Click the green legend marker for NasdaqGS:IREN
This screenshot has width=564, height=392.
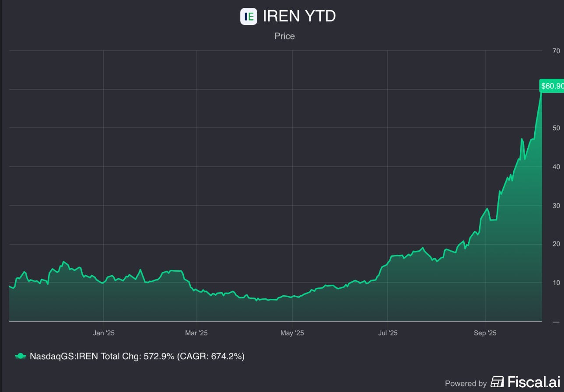click(x=21, y=357)
